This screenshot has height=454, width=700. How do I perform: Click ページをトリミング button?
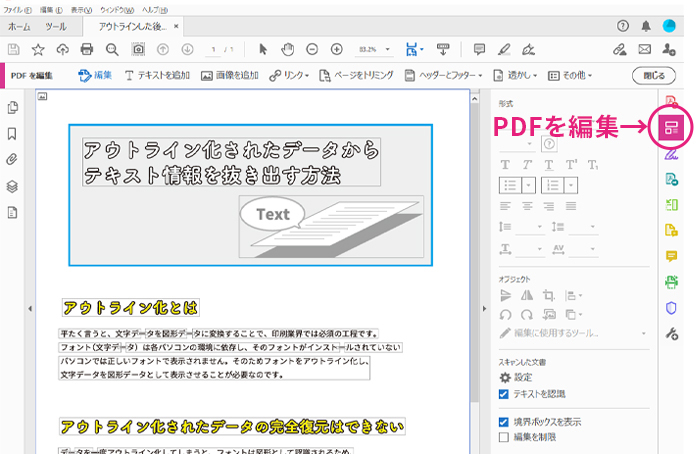pos(356,76)
